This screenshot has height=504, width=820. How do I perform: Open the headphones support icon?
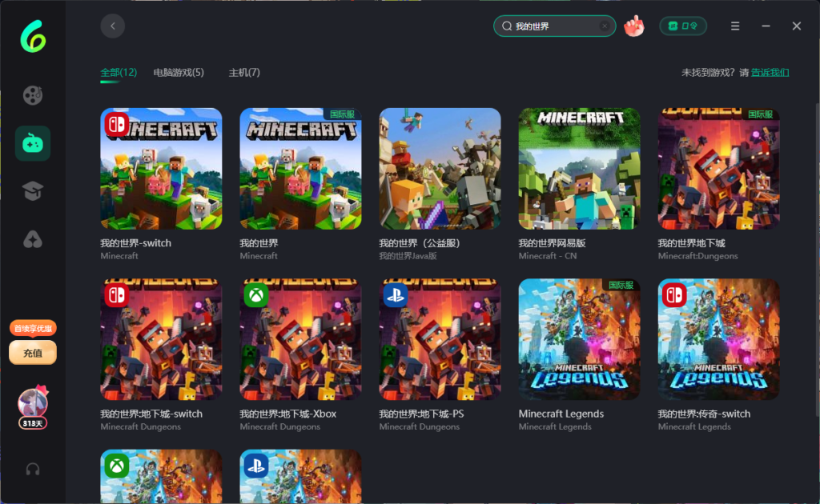(x=32, y=470)
